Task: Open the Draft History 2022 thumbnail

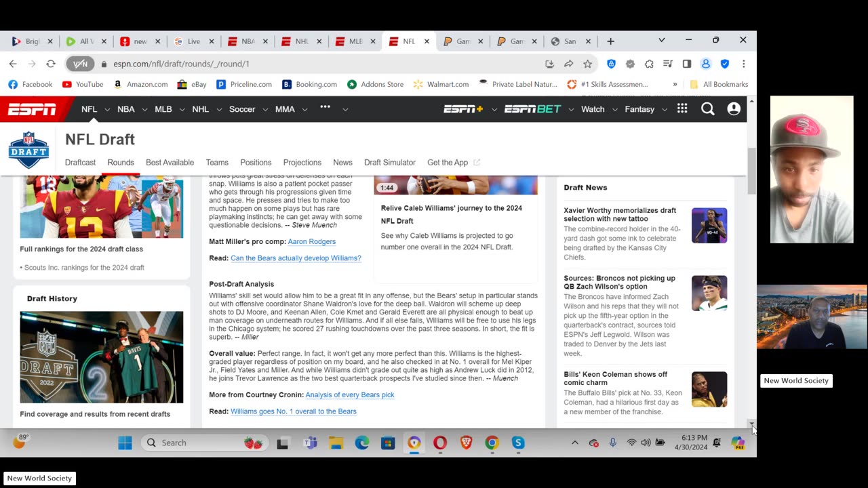Action: coord(102,357)
